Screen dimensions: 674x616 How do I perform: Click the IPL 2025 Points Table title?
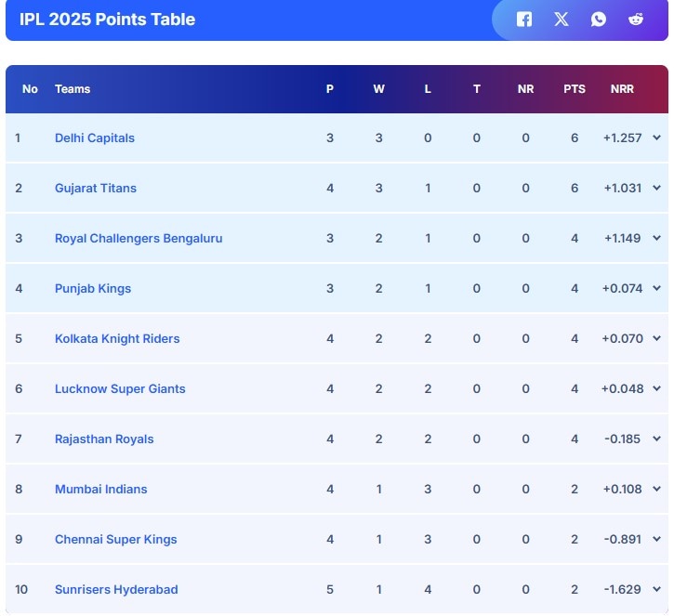click(x=107, y=20)
